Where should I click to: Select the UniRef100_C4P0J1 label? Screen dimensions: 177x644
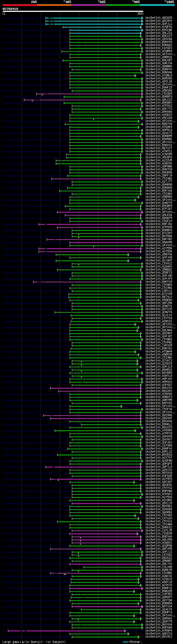[159, 291]
